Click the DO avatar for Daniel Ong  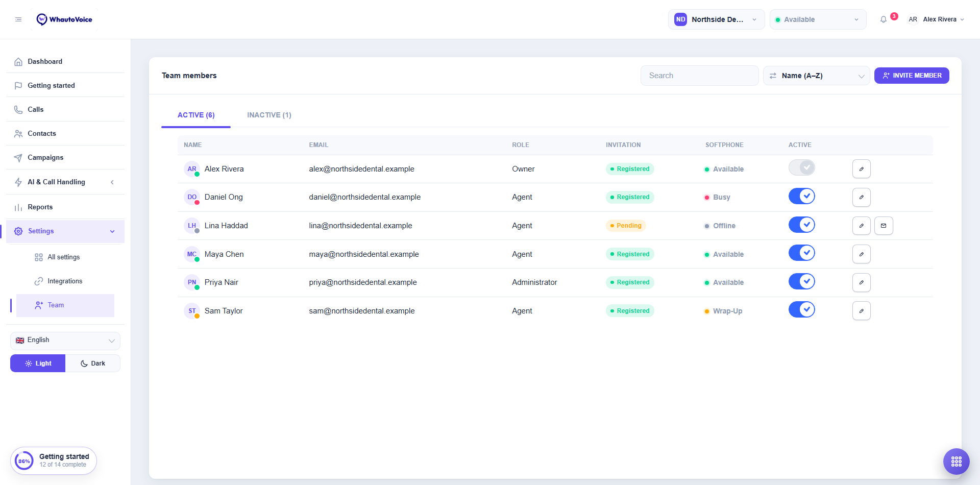192,197
